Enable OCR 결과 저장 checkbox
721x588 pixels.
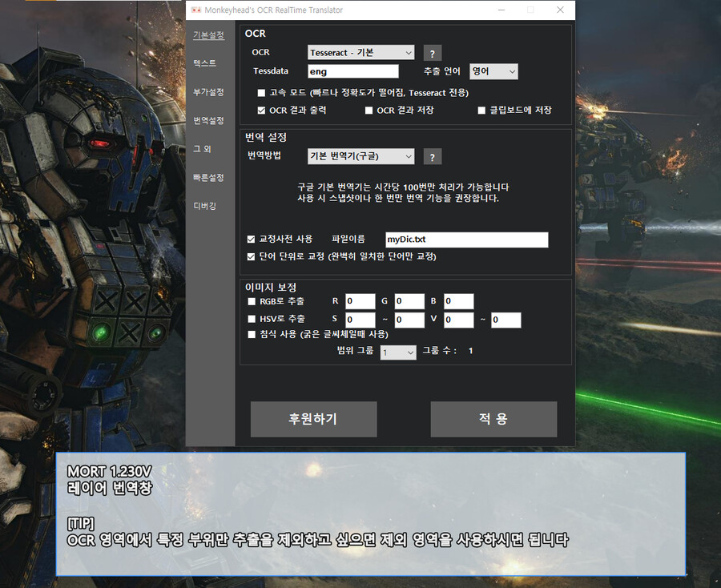click(369, 111)
